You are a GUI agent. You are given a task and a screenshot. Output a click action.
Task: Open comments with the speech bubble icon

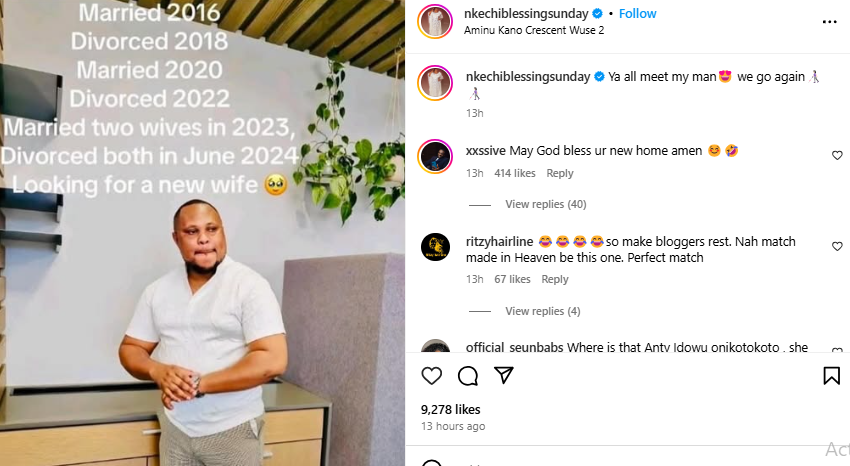[467, 376]
